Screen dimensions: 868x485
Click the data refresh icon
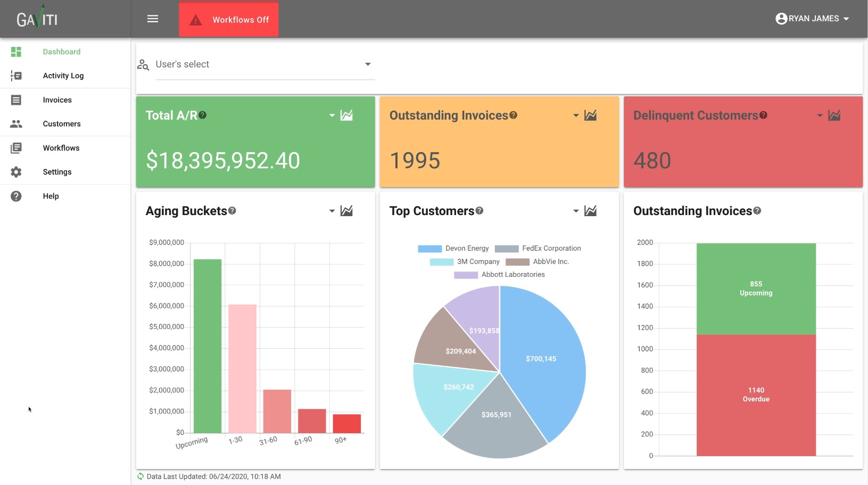point(140,476)
